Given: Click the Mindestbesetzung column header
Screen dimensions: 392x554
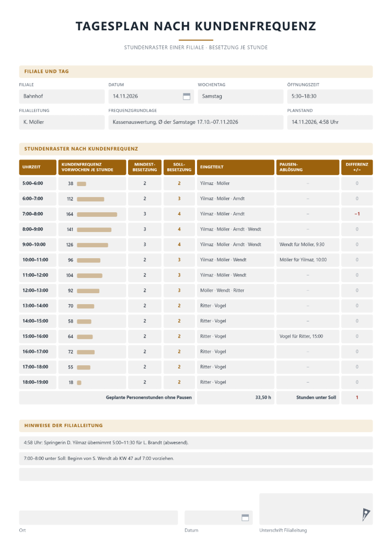Looking at the screenshot, I should click(x=145, y=167).
